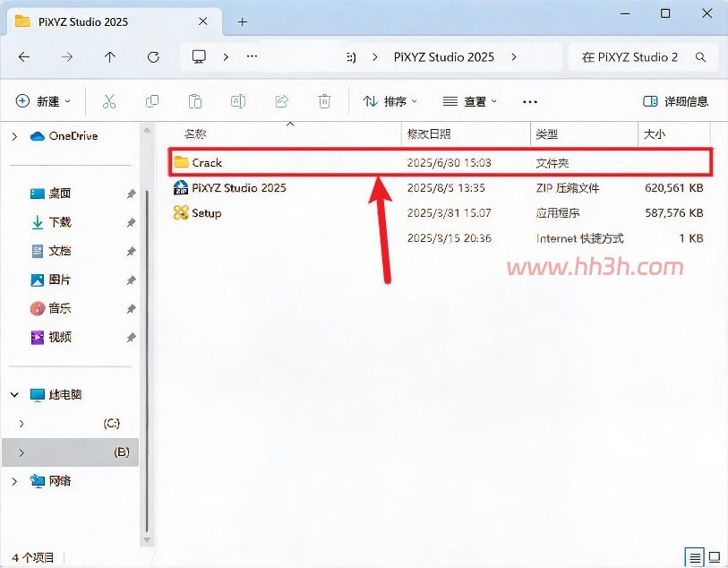728x568 pixels.
Task: Sort by 大小 size column header
Action: 655,134
